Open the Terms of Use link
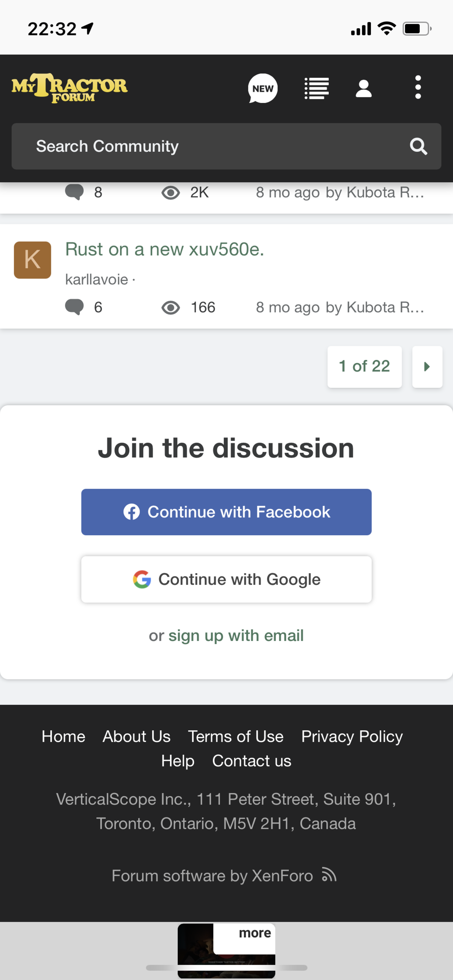 coord(236,736)
